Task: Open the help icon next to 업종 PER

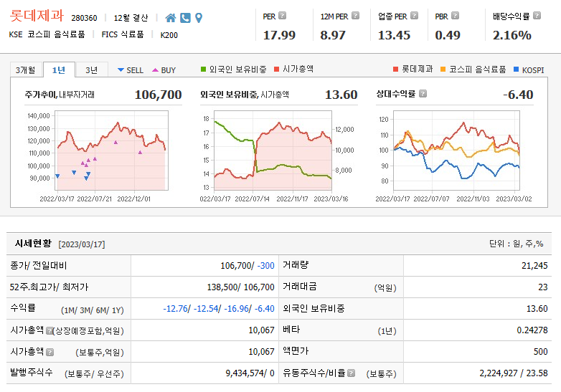Action: [x=415, y=16]
